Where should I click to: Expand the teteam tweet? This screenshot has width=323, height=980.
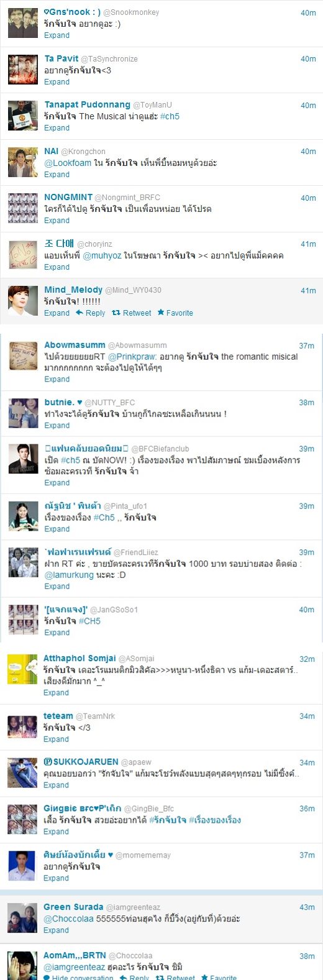(56, 739)
